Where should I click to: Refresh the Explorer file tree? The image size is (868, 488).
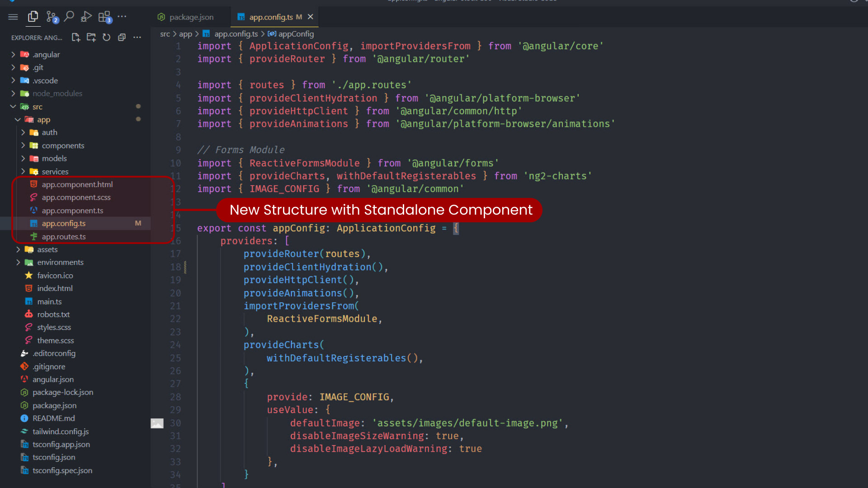point(107,38)
